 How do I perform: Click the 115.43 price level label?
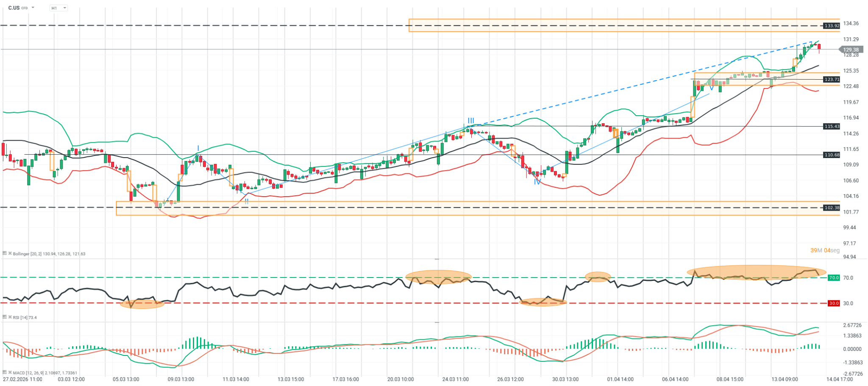[831, 126]
